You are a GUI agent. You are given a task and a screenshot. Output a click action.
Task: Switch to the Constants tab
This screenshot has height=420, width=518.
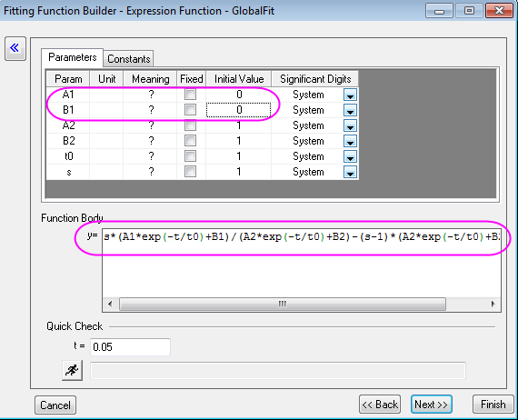(128, 59)
